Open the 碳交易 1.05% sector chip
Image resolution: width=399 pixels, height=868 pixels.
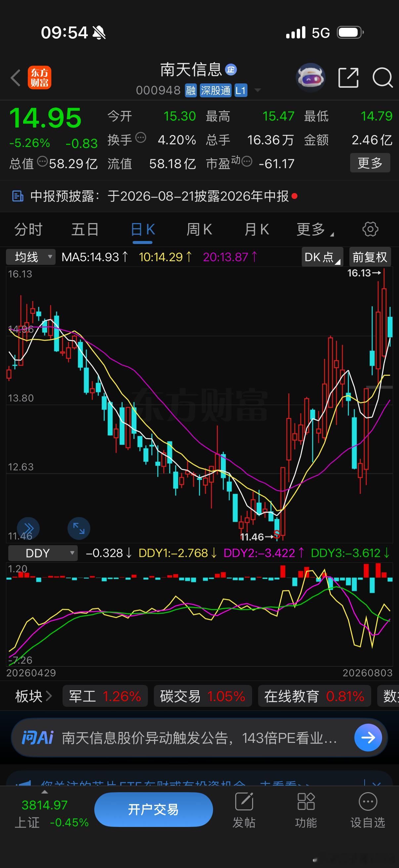point(203,696)
